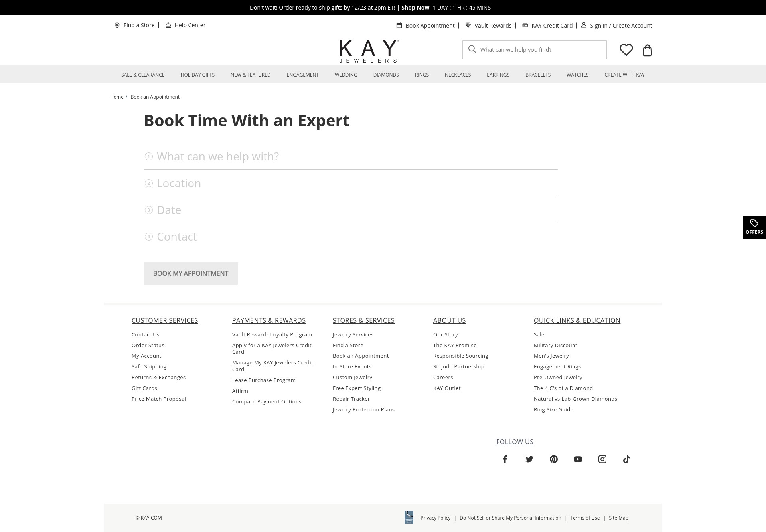
Task: Open Our Story link
Action: [x=446, y=334]
